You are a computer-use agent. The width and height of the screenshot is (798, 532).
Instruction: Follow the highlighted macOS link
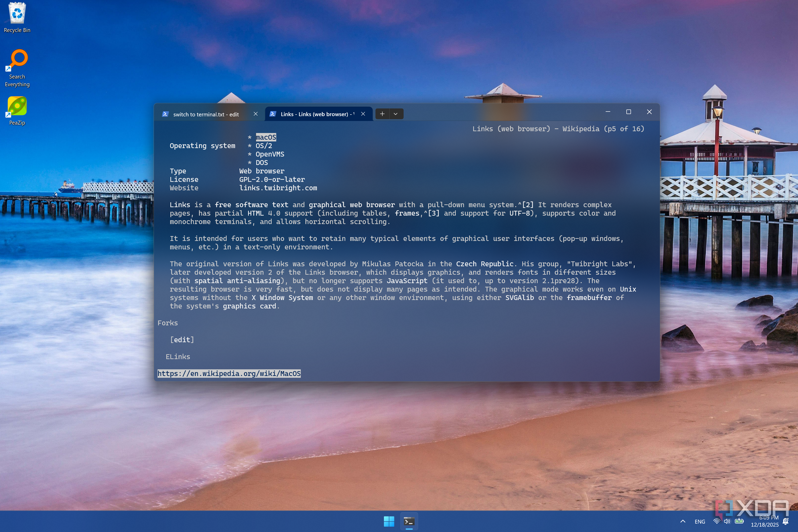[266, 137]
